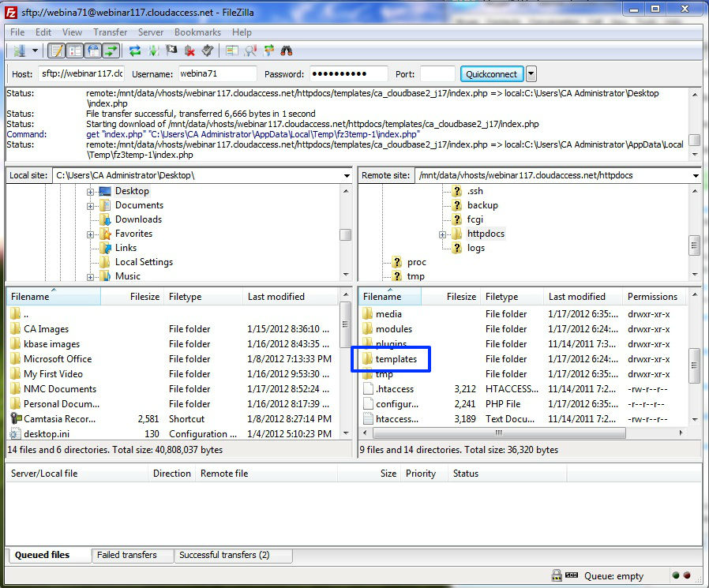Open the Quickconnect history dropdown
This screenshot has width=709, height=588.
tap(531, 73)
